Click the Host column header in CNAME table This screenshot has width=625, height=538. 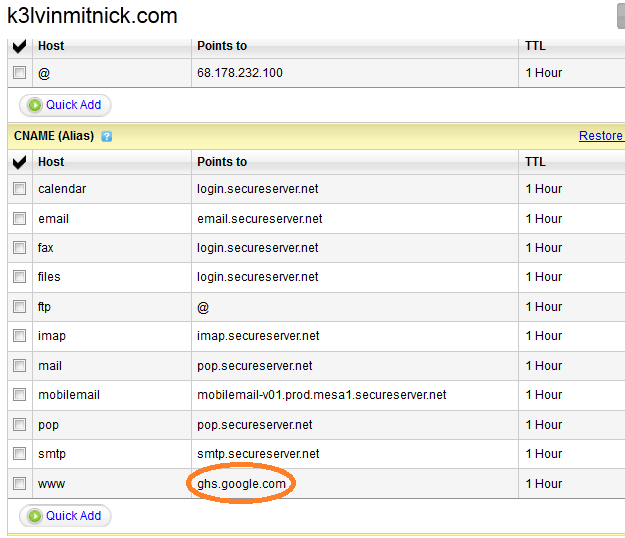51,162
